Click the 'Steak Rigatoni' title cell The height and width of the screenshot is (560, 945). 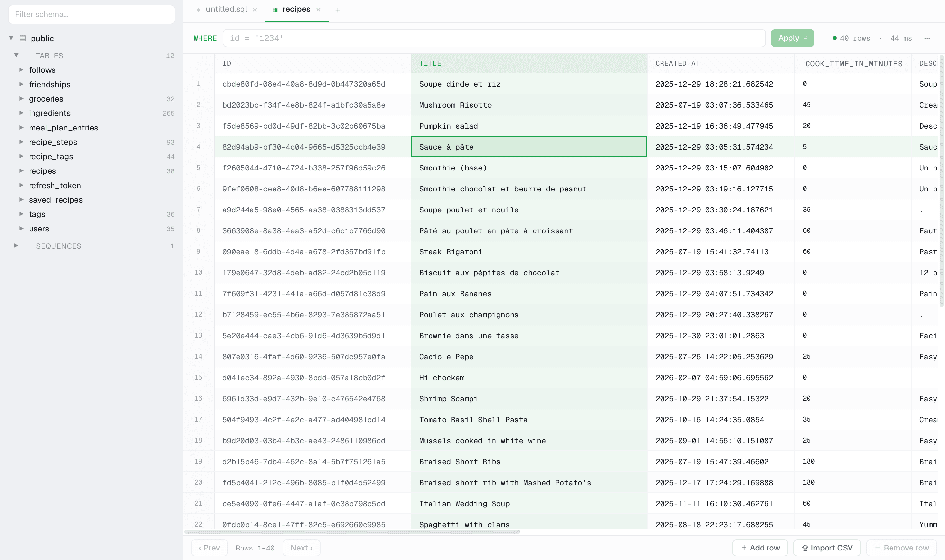[x=529, y=252]
